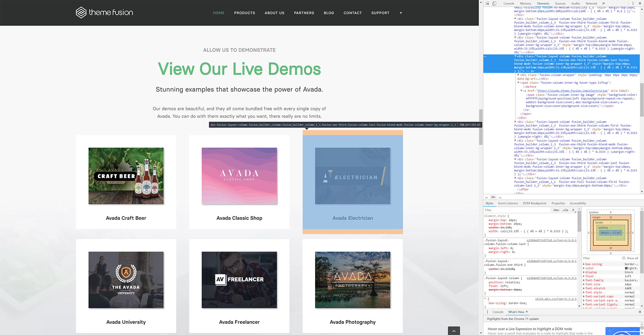The height and width of the screenshot is (335, 644).
Task: Open the SUPPORT nav item
Action: pyautogui.click(x=380, y=13)
